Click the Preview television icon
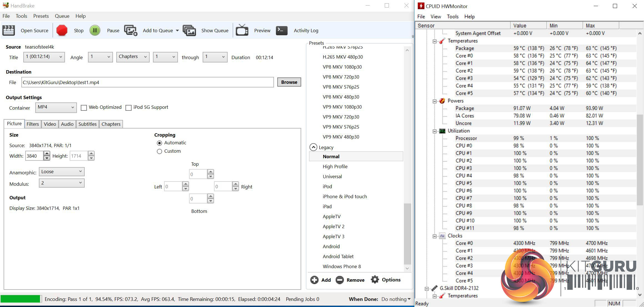 [242, 30]
